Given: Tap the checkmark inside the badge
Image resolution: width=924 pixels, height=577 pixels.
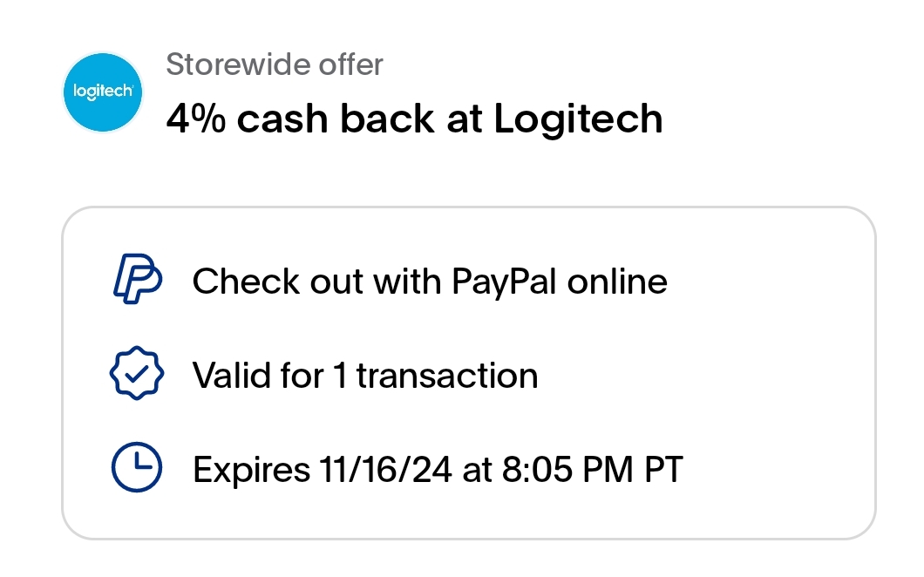Looking at the screenshot, I should [x=137, y=376].
